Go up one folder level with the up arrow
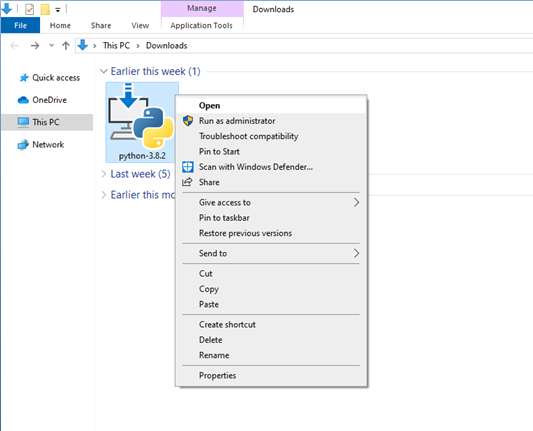The width and height of the screenshot is (533, 431). pos(66,46)
